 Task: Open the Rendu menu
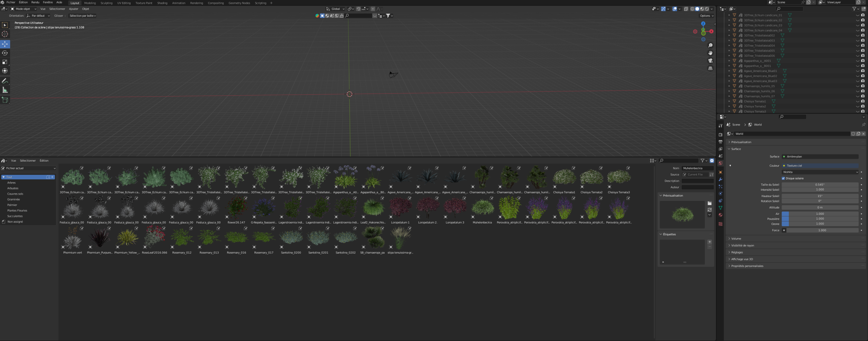pyautogui.click(x=35, y=2)
